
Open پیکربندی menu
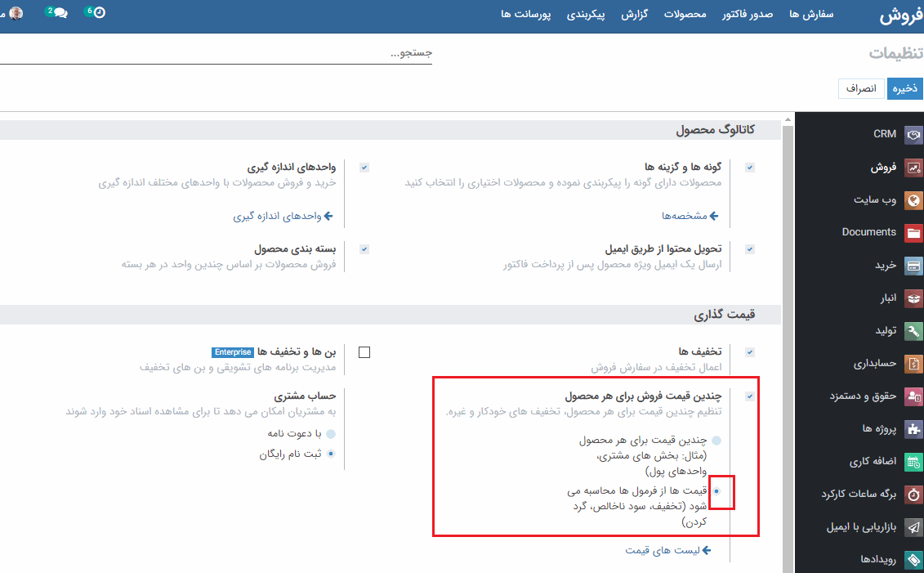[x=586, y=14]
